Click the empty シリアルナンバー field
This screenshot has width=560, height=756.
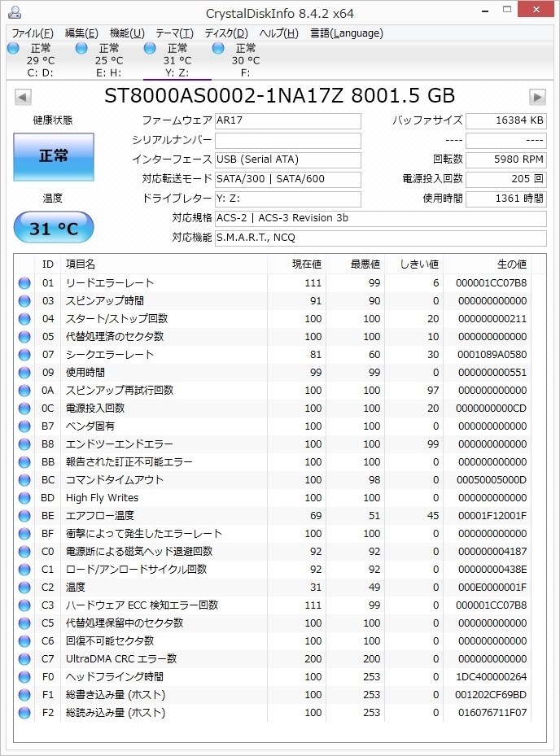tap(288, 140)
